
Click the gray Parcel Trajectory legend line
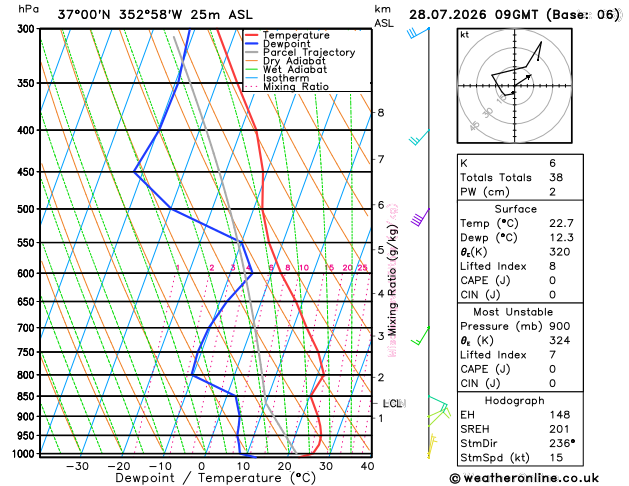252,52
